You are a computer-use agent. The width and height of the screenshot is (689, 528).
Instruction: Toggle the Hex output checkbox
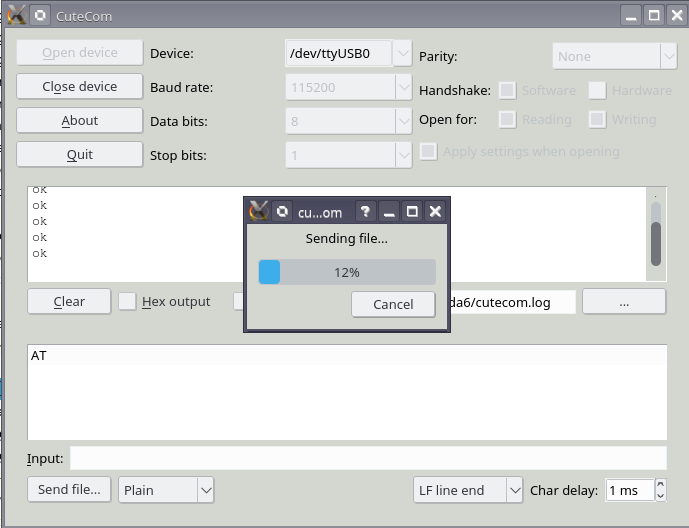(x=128, y=301)
